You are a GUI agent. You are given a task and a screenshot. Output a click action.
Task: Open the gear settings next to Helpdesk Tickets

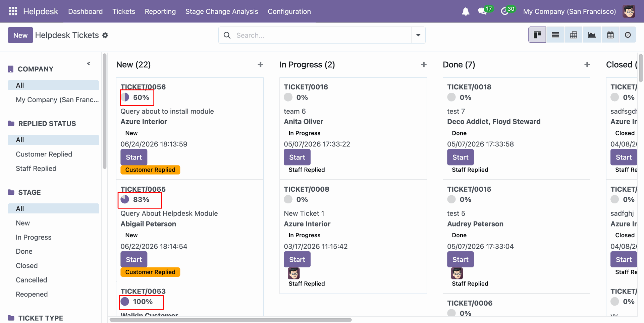tap(105, 35)
